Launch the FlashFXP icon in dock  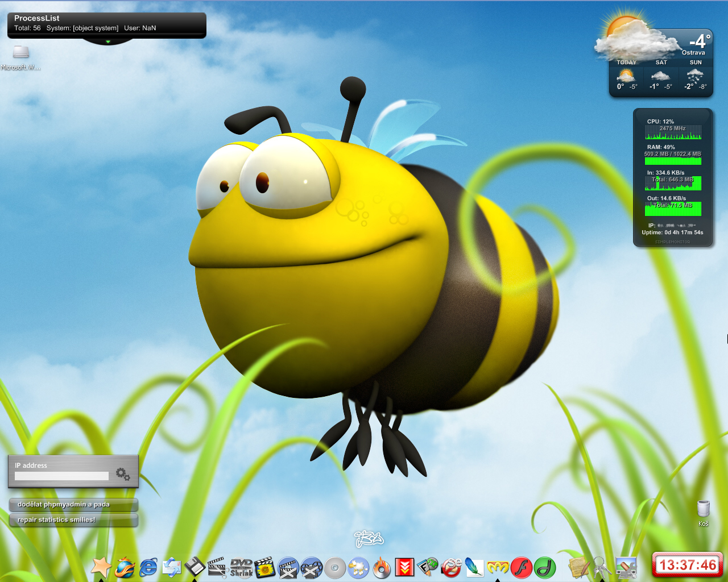(428, 567)
